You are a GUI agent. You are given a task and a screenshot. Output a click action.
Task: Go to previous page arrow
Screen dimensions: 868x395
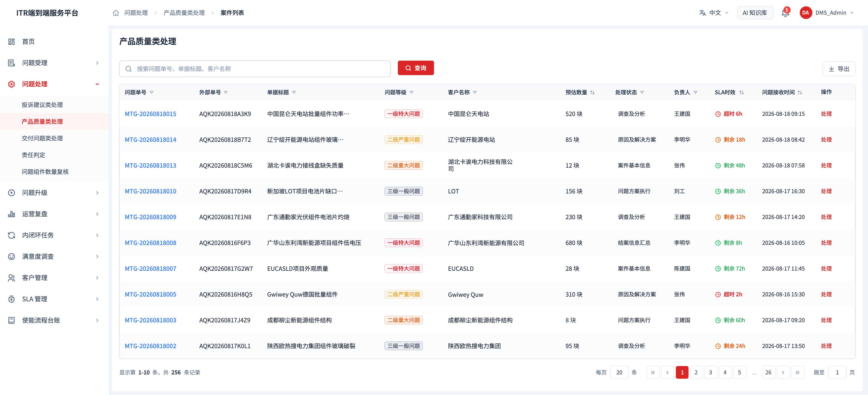(x=668, y=372)
